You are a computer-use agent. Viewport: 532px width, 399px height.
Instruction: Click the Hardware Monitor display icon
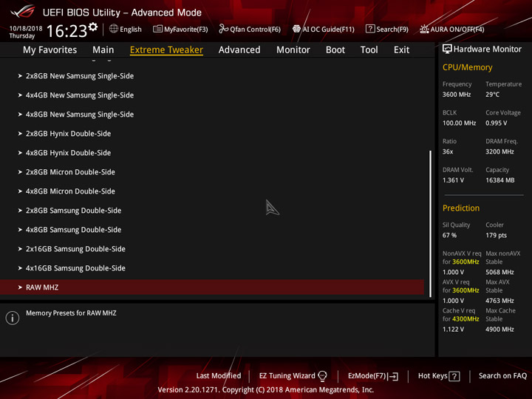coord(447,49)
